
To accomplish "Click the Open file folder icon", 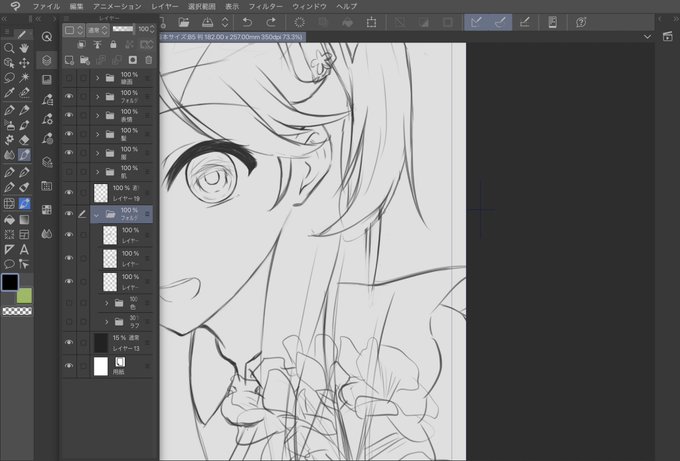I will 184,22.
